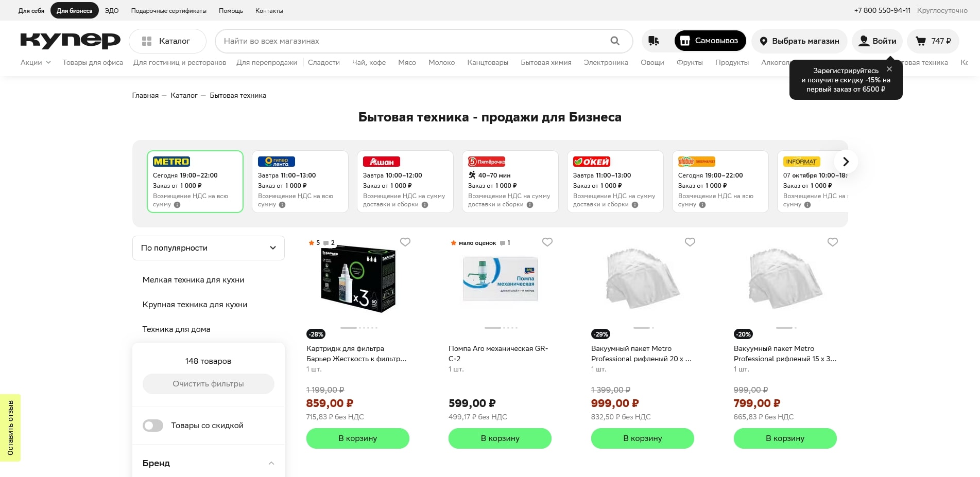Add Картридж Барьер to favorites via heart icon
The height and width of the screenshot is (477, 980).
pos(405,242)
